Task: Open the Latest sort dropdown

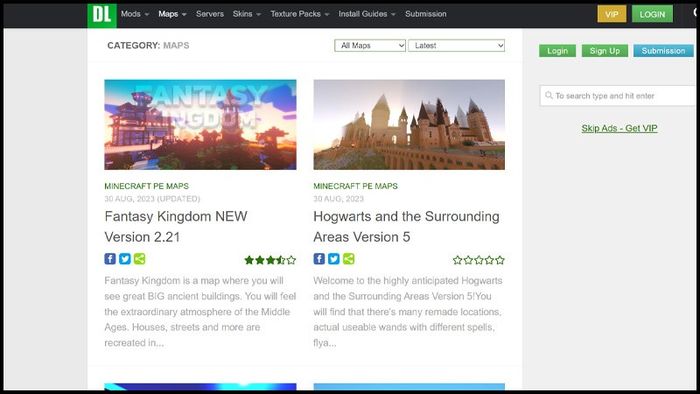Action: [x=456, y=46]
